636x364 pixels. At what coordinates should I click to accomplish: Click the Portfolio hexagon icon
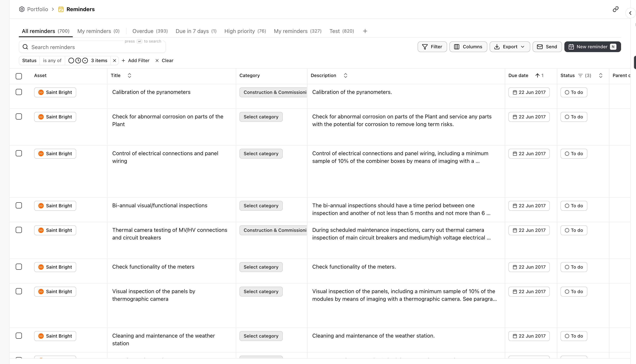22,9
